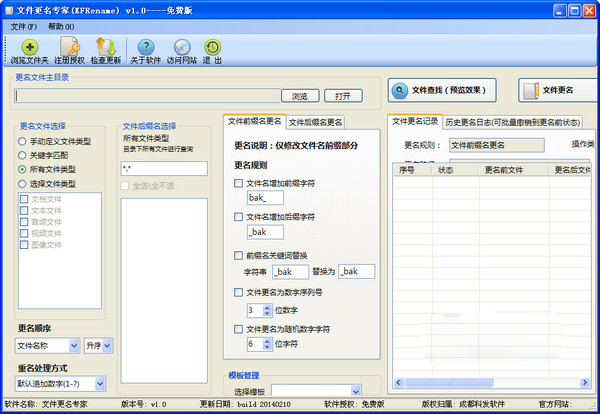Expand the 升序 dropdown
The height and width of the screenshot is (414, 600).
98,345
